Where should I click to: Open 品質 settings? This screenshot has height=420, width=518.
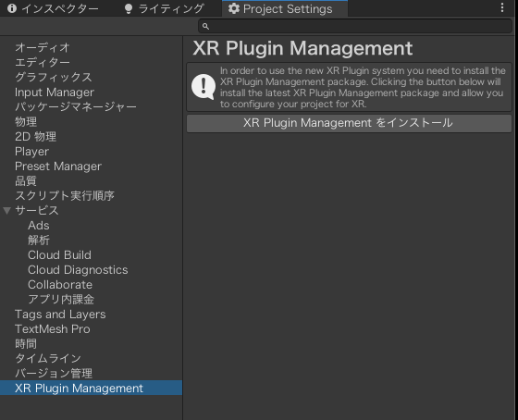tap(26, 180)
